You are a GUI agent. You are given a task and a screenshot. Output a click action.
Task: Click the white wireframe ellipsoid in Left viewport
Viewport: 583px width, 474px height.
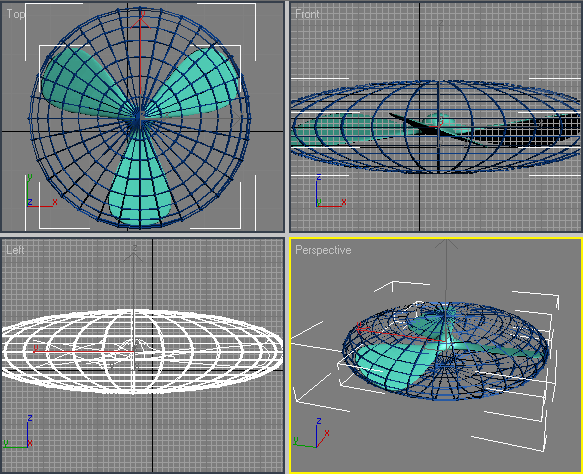click(x=142, y=352)
